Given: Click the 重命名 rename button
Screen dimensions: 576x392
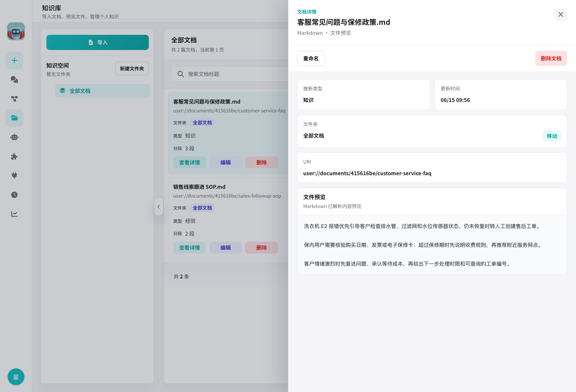Looking at the screenshot, I should (311, 58).
